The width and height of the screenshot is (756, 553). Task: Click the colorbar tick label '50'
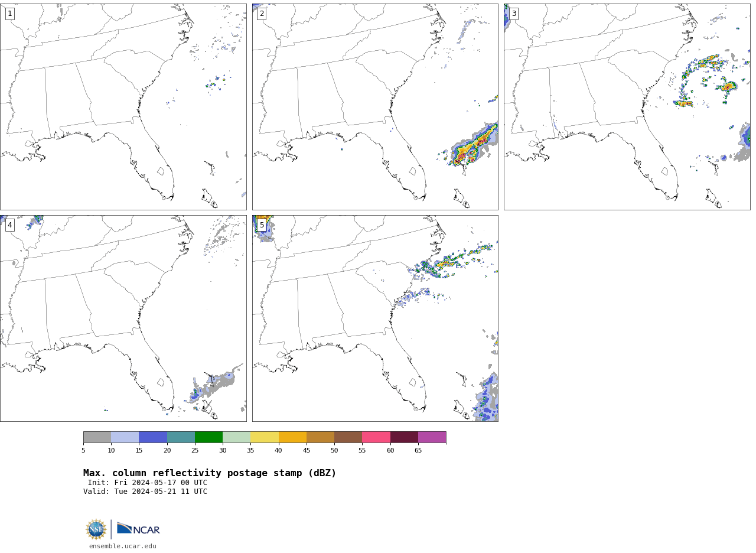[334, 451]
